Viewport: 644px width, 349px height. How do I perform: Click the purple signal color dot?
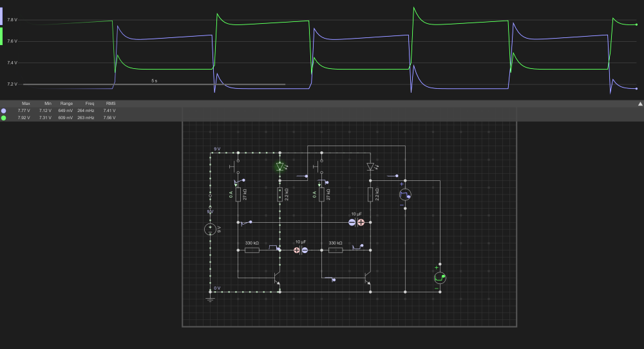(4, 111)
